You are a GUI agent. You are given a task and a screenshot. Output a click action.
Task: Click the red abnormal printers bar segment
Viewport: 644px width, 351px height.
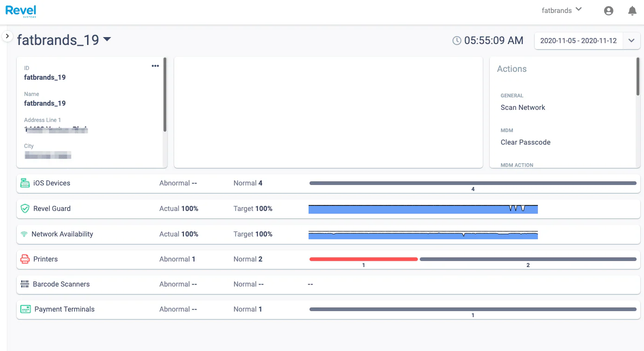[x=364, y=259]
